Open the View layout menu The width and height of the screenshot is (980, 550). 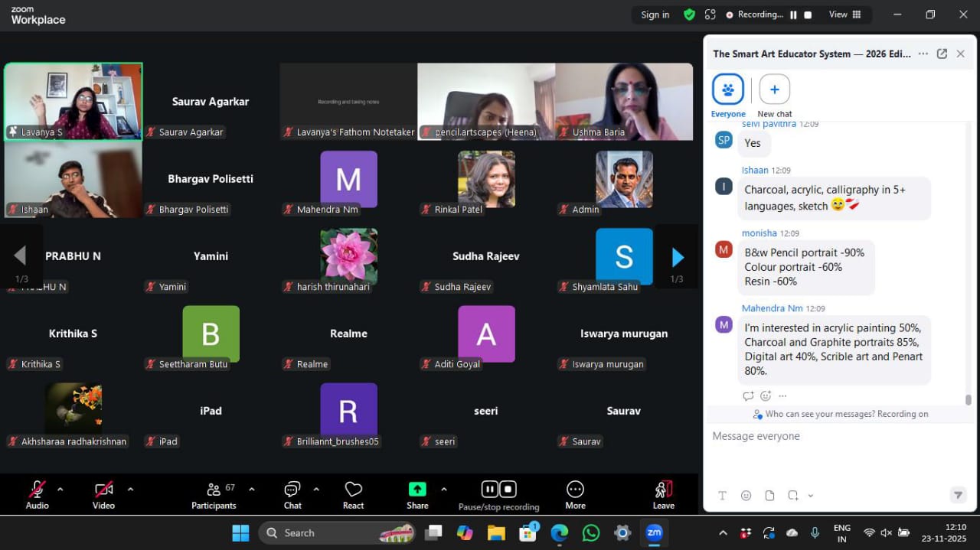coord(845,15)
